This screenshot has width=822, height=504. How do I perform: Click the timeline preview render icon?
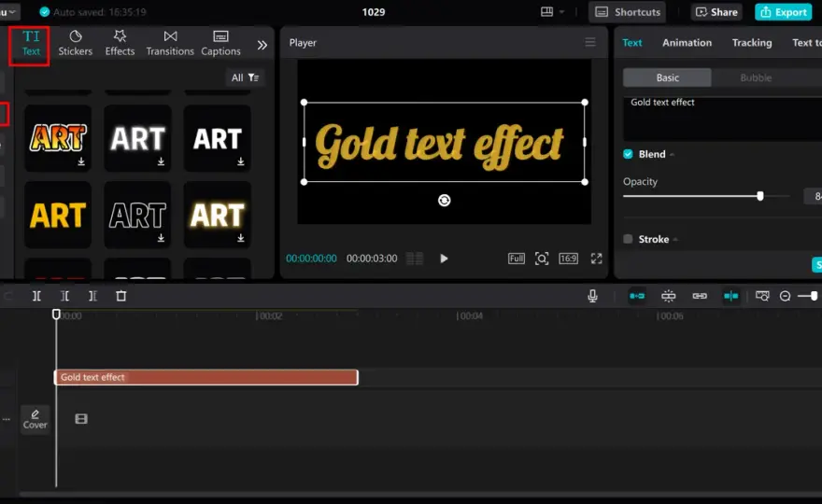762,296
